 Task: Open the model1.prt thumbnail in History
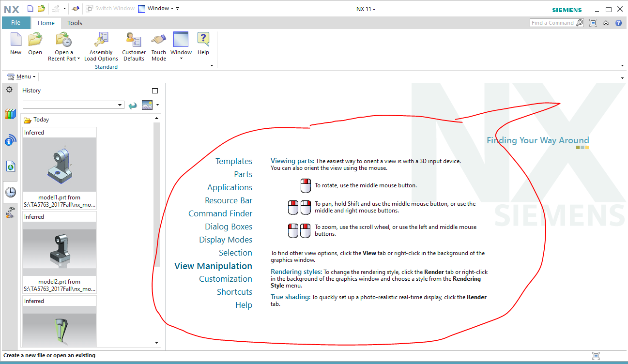point(60,164)
